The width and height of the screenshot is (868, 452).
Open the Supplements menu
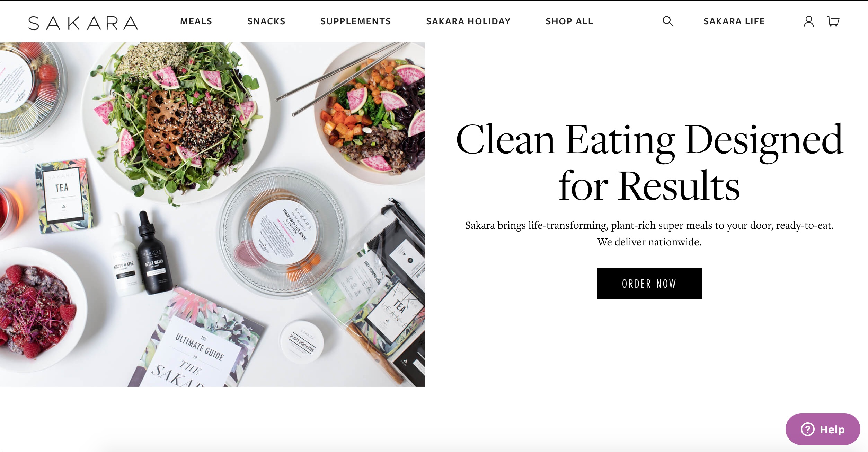click(x=356, y=21)
